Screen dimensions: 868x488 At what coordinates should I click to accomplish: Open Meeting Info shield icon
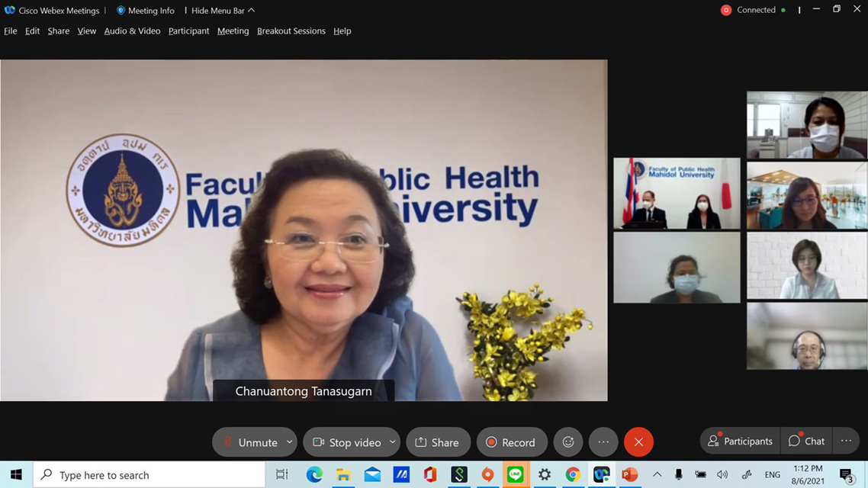coord(121,11)
